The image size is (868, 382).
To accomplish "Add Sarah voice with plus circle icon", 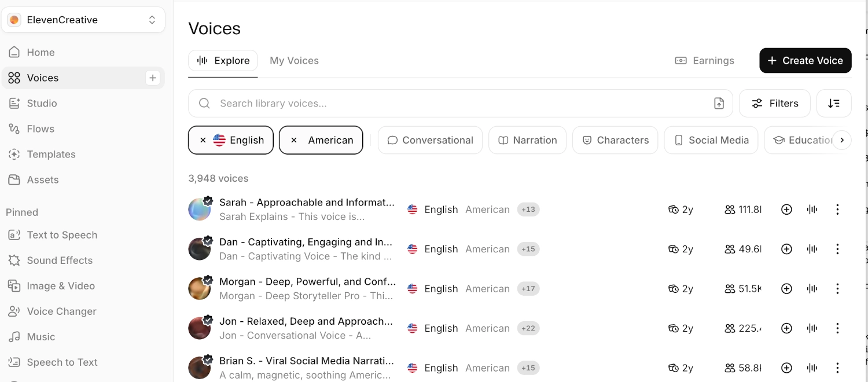I will coord(786,210).
